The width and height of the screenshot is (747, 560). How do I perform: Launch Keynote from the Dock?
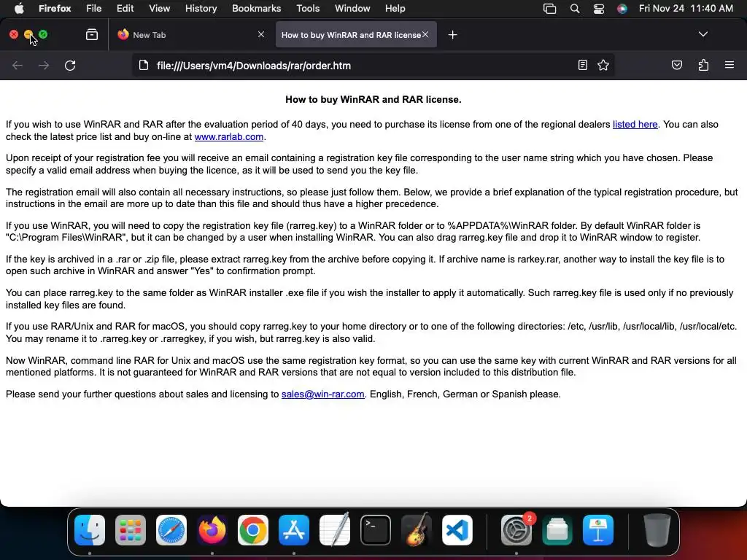click(x=598, y=529)
